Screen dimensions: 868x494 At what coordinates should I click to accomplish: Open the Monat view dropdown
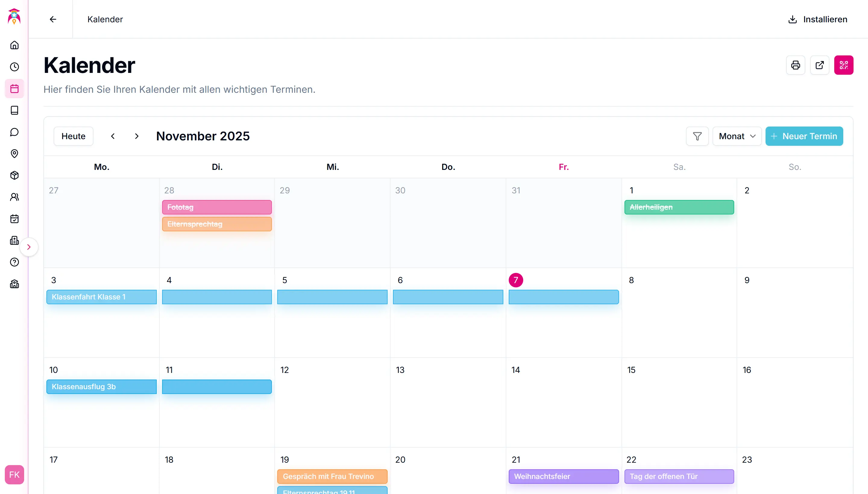(737, 136)
